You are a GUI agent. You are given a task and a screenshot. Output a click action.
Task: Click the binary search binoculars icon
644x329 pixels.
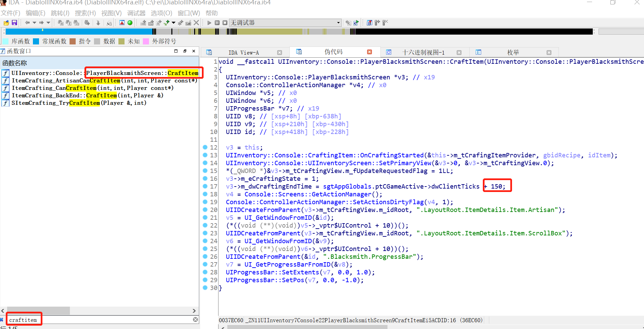pos(76,23)
